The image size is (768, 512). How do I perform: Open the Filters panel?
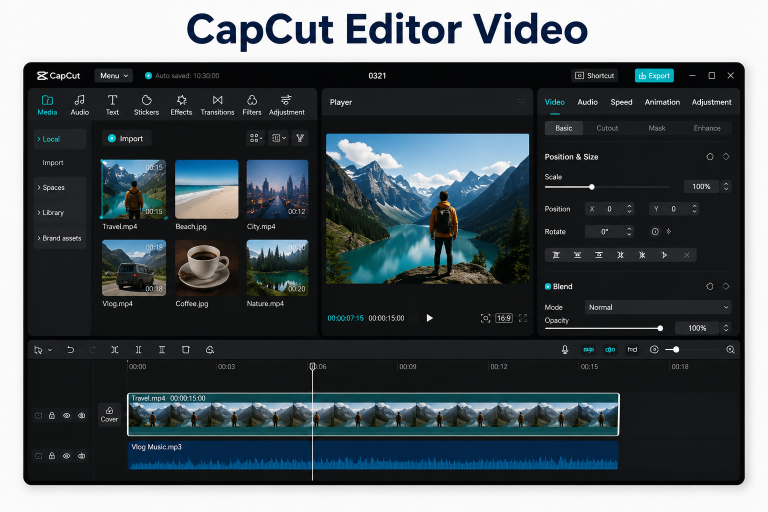(252, 105)
